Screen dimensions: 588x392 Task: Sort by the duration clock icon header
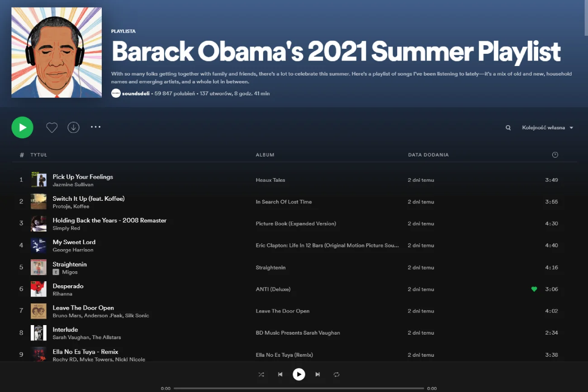click(x=555, y=155)
